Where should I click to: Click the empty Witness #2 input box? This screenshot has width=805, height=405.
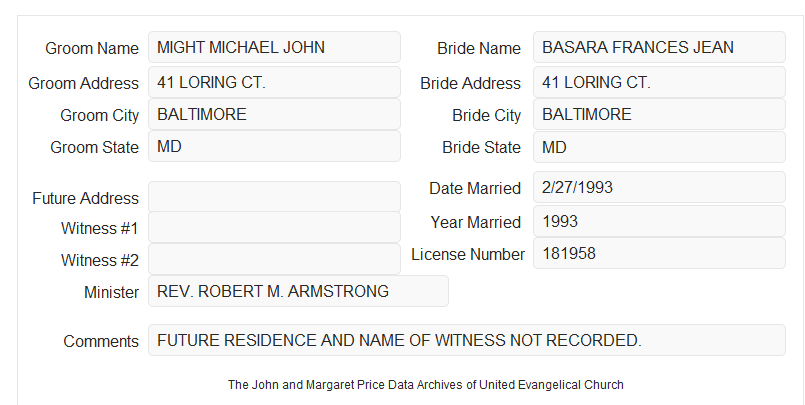[274, 259]
